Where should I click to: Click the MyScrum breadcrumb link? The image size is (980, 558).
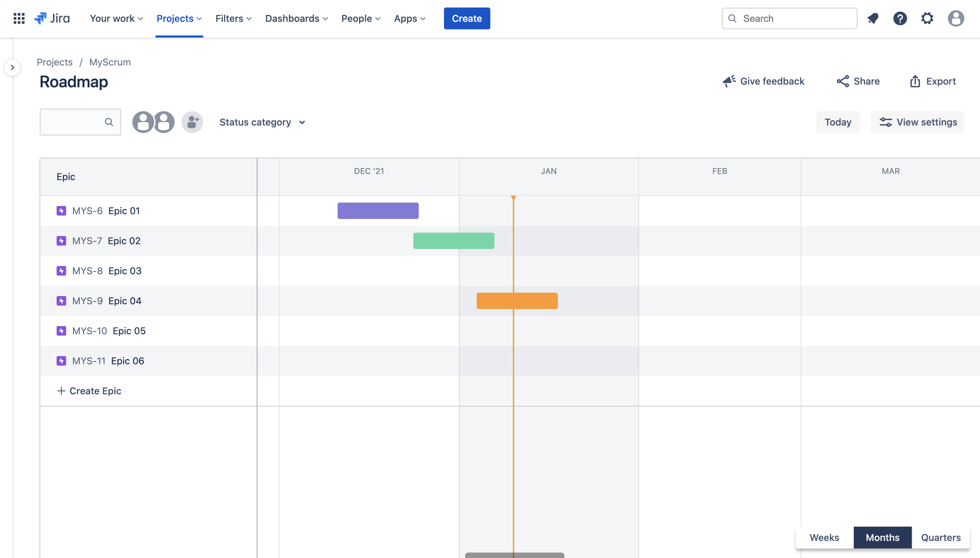(110, 62)
